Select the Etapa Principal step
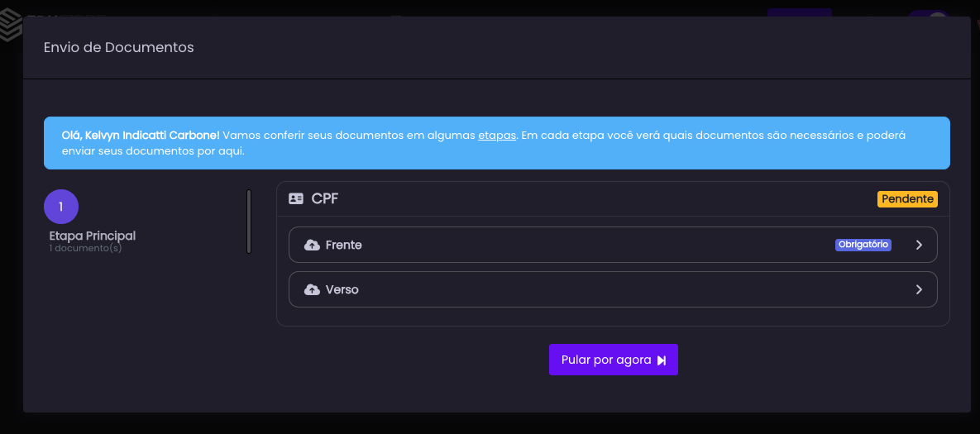 pyautogui.click(x=93, y=236)
